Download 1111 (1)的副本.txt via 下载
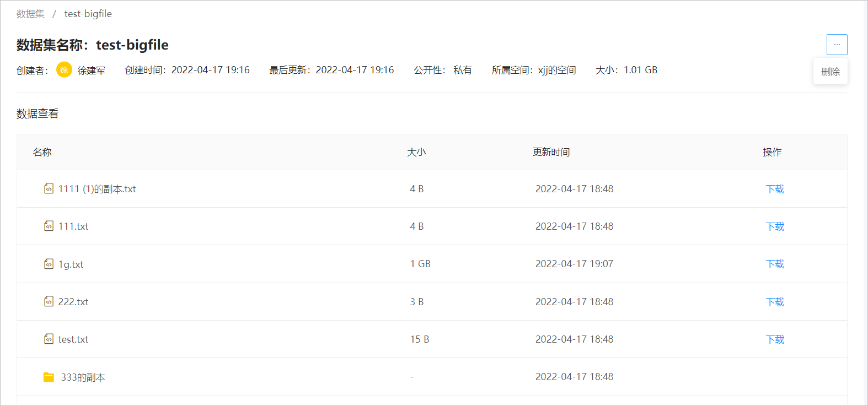 pyautogui.click(x=775, y=189)
